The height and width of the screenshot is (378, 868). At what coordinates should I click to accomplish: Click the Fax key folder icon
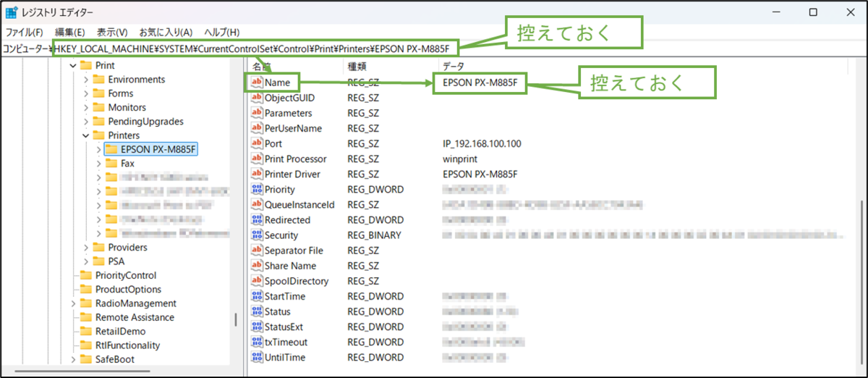[x=111, y=164]
